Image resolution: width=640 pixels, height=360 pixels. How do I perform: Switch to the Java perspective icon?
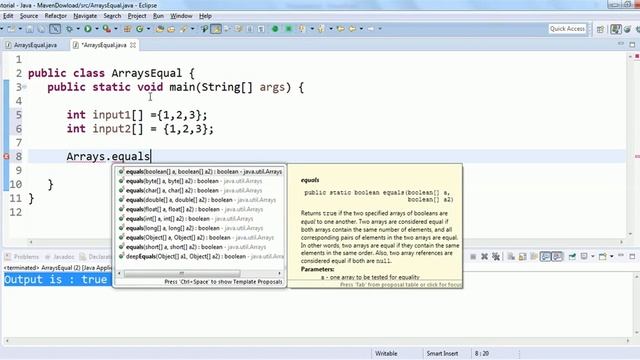(x=616, y=29)
